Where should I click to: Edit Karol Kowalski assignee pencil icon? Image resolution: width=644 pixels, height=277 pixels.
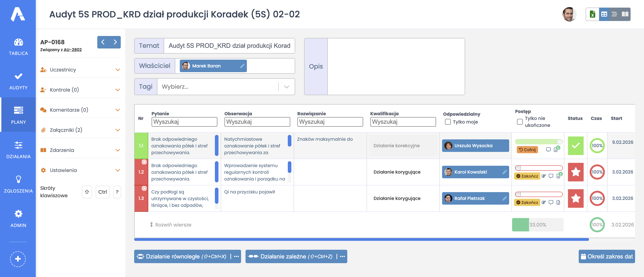click(x=504, y=172)
